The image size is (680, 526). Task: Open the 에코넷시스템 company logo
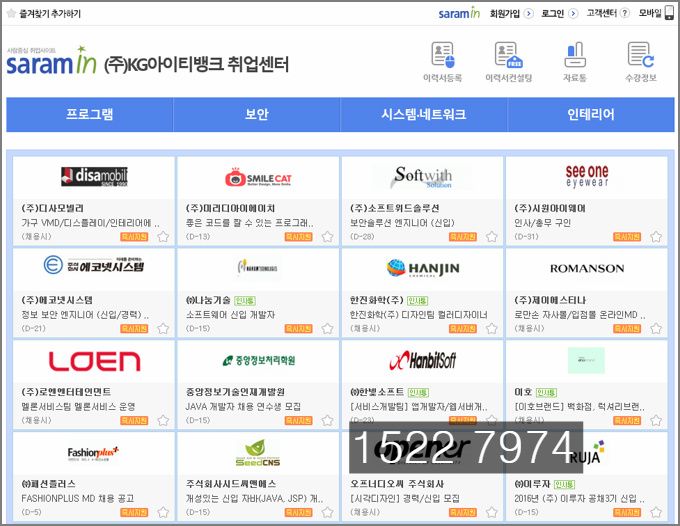(x=94, y=265)
